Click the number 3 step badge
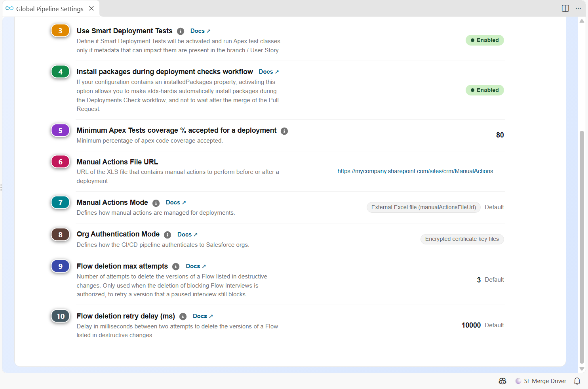 tap(60, 31)
